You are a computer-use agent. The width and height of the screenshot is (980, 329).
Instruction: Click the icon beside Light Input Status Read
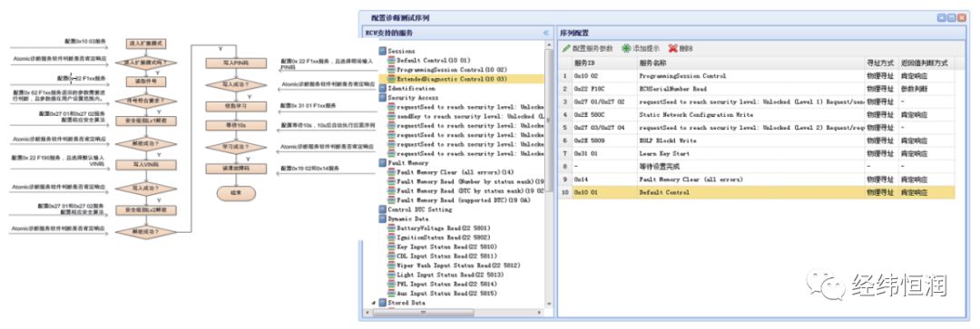391,275
